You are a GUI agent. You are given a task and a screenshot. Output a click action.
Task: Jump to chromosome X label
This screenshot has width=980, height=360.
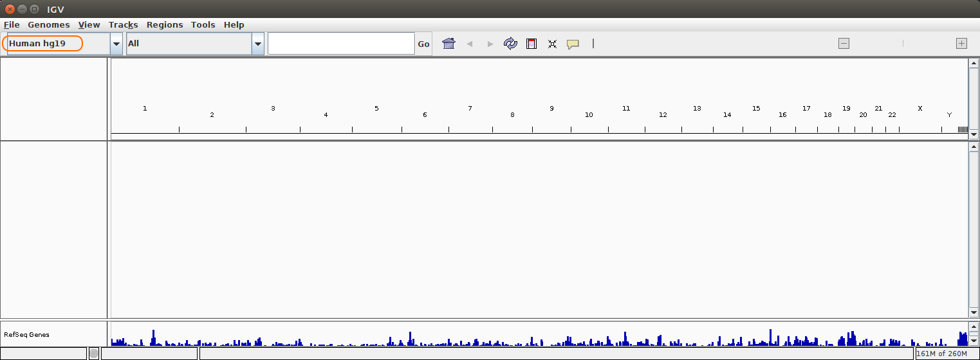[920, 109]
